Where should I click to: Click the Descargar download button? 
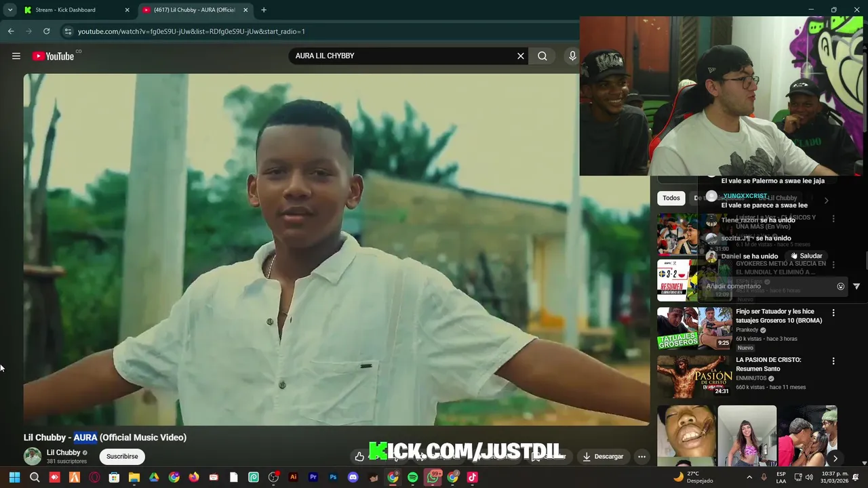[603, 456]
